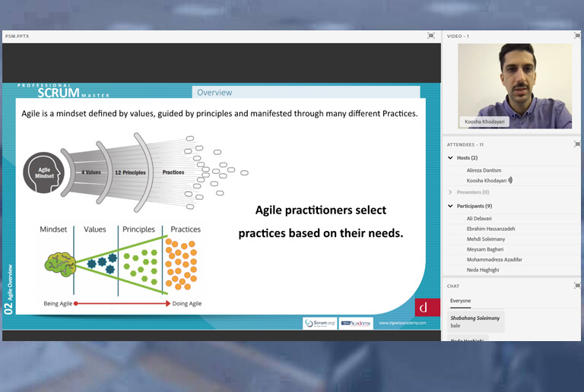Click the Koosha Khodayari video name label
This screenshot has height=392, width=584.
[x=485, y=122]
